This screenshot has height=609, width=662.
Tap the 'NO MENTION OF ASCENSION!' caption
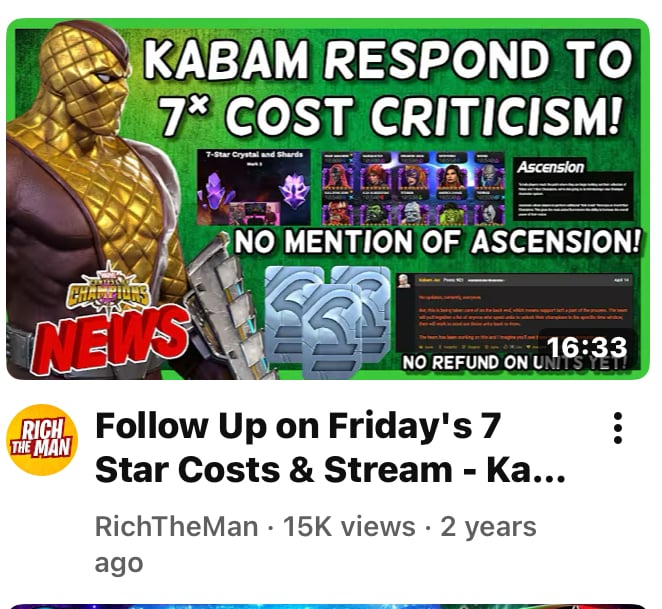click(x=437, y=242)
